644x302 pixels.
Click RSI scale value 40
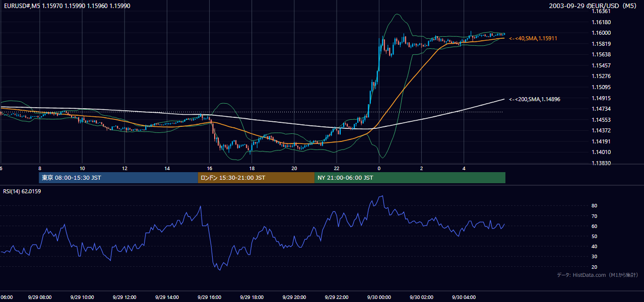pyautogui.click(x=594, y=246)
